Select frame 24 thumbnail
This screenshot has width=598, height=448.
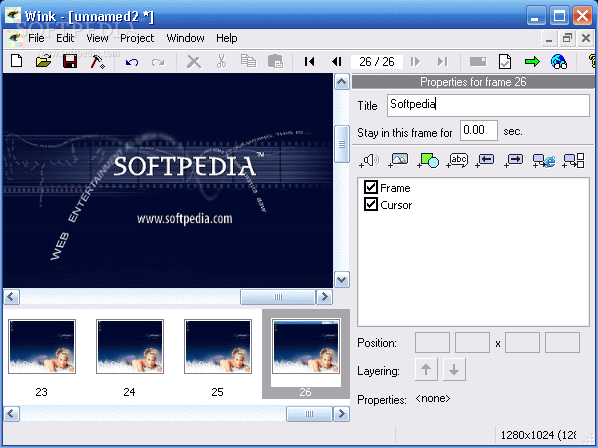click(130, 347)
